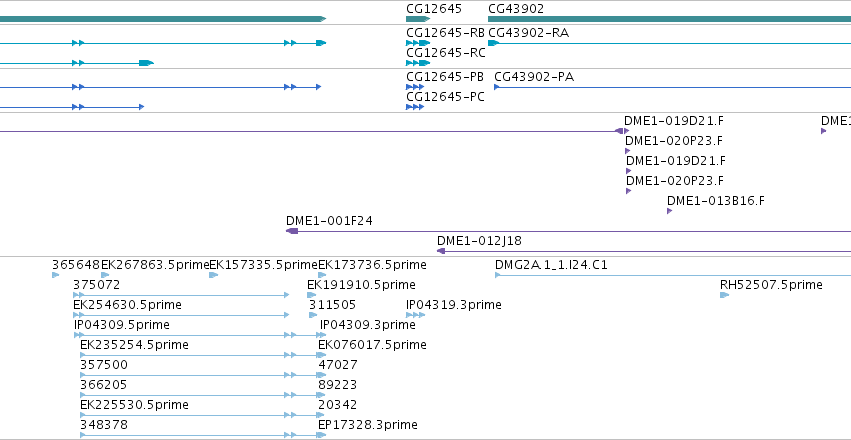Select transcript CG12645-RB label
Image resolution: width=851 pixels, height=440 pixels.
click(x=445, y=33)
